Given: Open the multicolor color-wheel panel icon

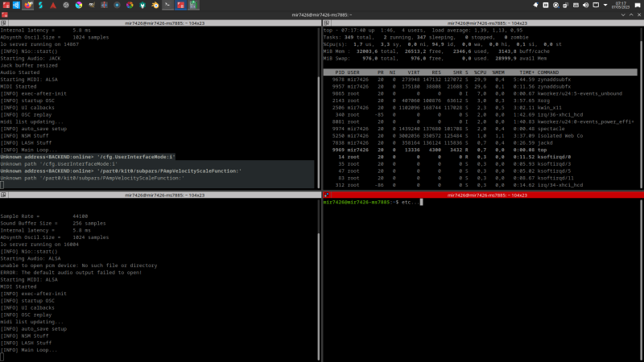Looking at the screenshot, I should click(x=130, y=5).
